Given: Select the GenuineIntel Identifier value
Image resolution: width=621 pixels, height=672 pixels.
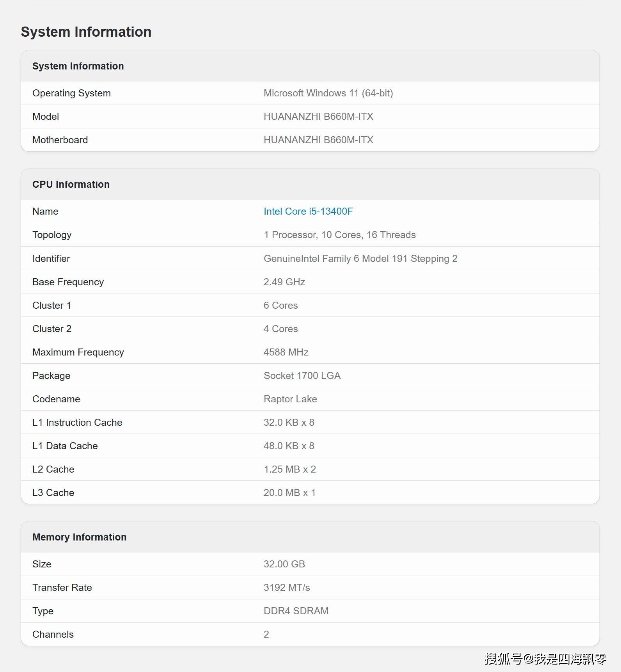Looking at the screenshot, I should [x=360, y=259].
